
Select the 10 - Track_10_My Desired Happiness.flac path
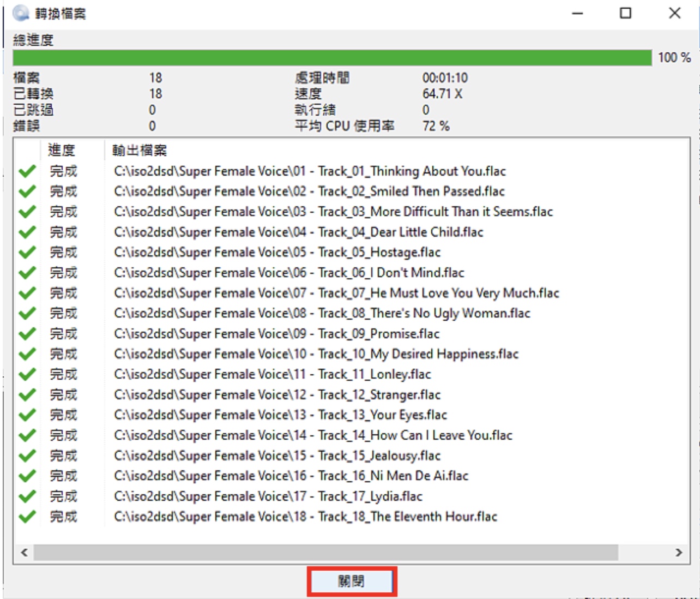316,354
